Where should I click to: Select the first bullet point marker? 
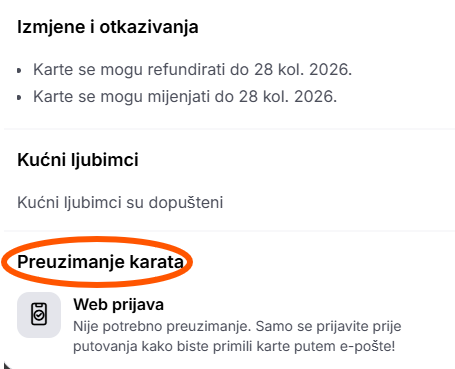tap(19, 71)
